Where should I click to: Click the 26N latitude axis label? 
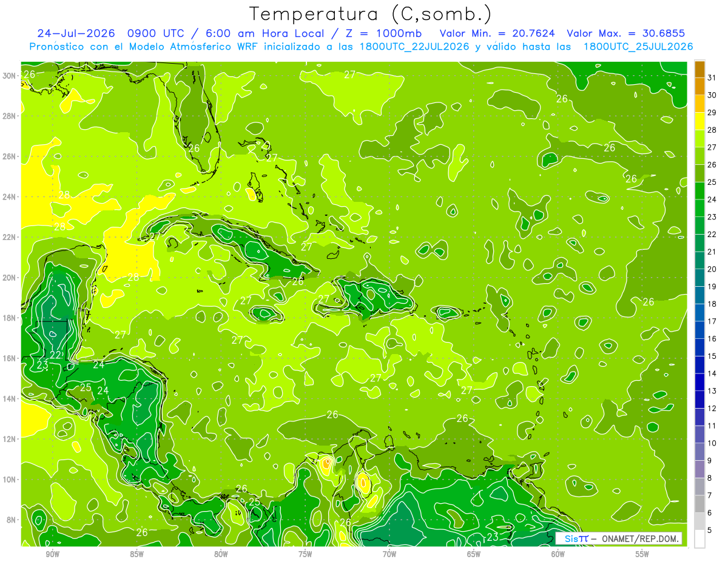(x=9, y=156)
